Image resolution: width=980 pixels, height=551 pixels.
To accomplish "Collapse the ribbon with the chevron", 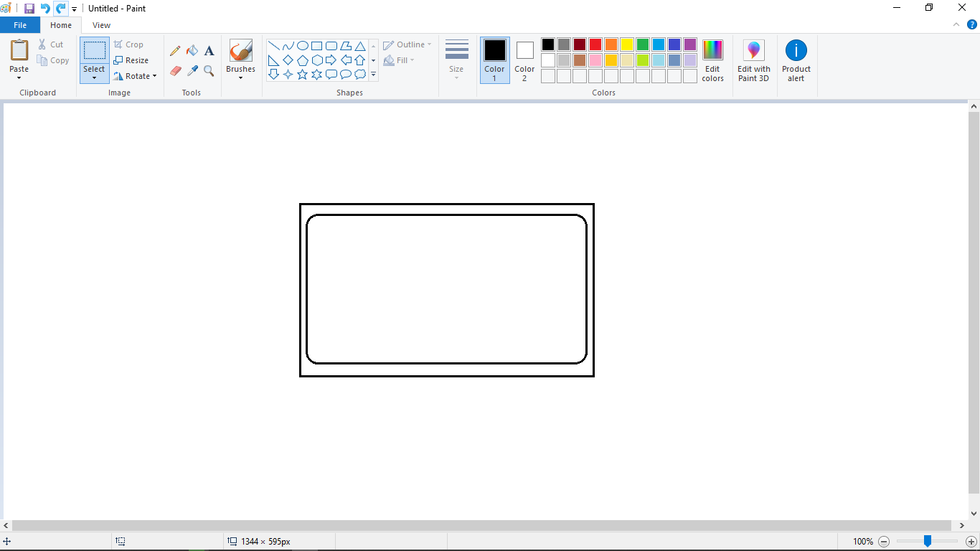I will pos(956,24).
